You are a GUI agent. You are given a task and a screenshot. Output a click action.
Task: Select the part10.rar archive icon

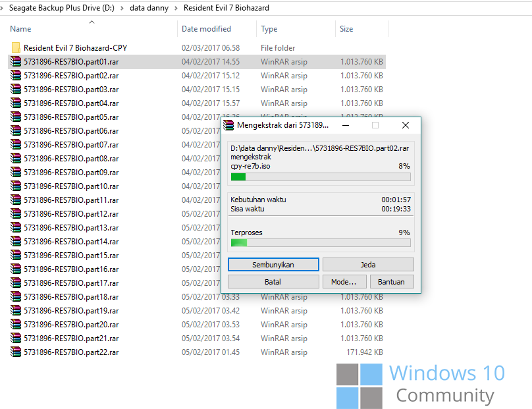(x=16, y=186)
